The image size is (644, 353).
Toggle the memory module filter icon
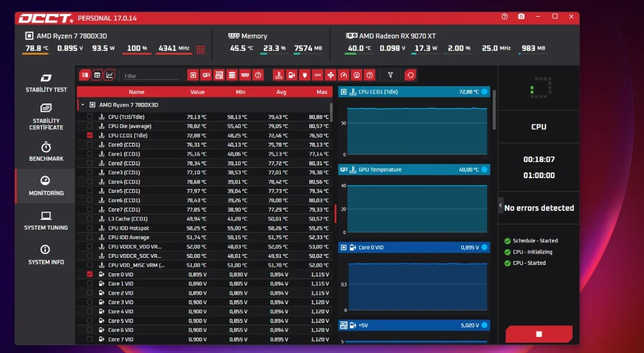pyautogui.click(x=245, y=75)
